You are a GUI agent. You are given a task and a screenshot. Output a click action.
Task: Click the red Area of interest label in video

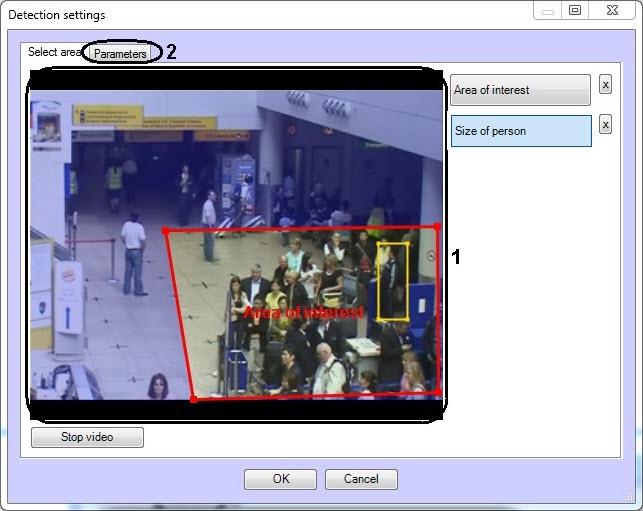pyautogui.click(x=304, y=312)
